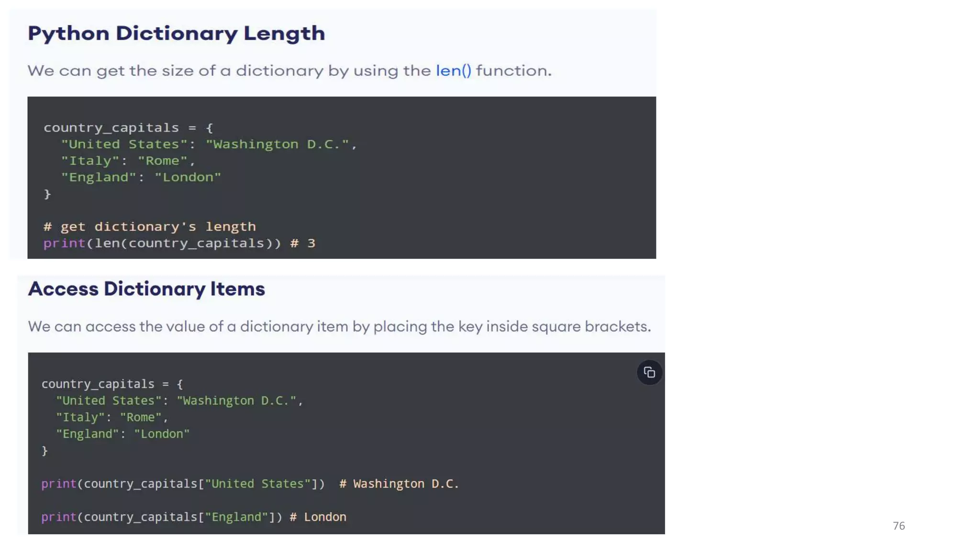Screen dimensions: 980x551
Task: Click the Python Dictionary Length heading
Action: pyautogui.click(x=176, y=33)
